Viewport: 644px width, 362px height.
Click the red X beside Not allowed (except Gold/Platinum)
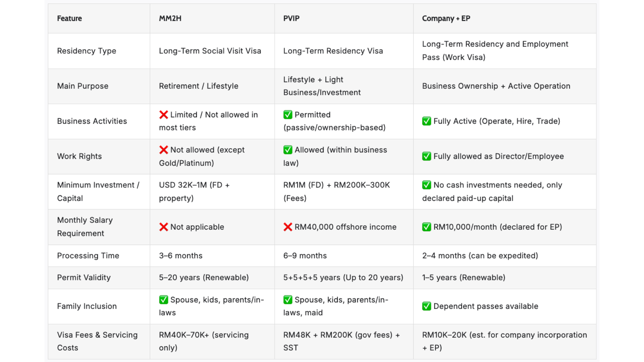point(163,150)
